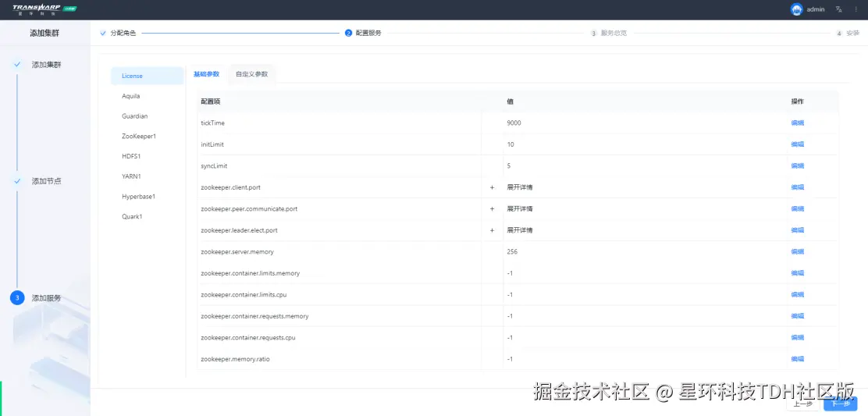Click tickTime parameter name
This screenshot has height=416, width=868.
212,123
